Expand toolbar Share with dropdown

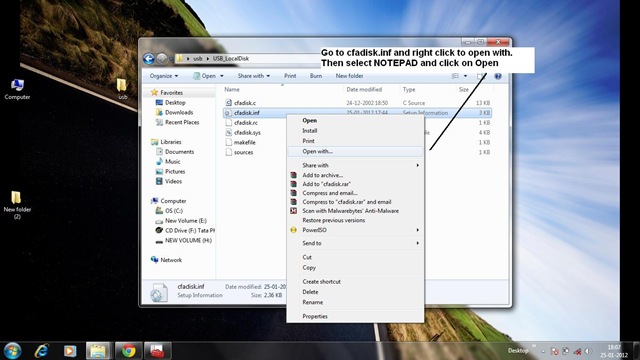click(x=253, y=76)
